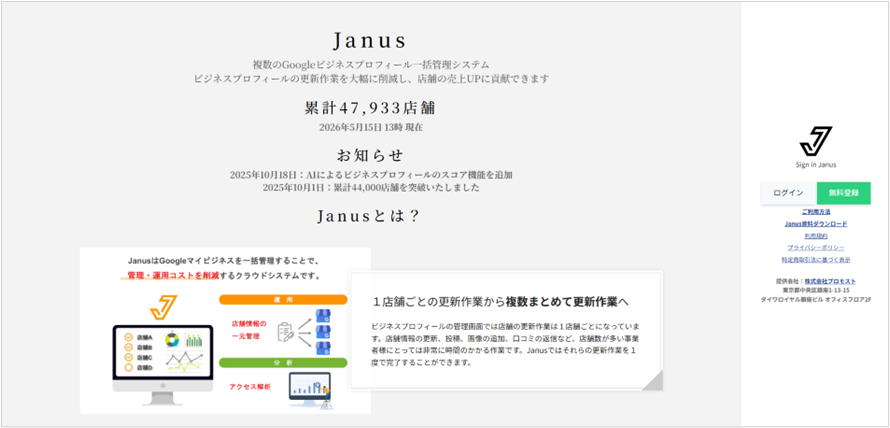The height and width of the screenshot is (428, 890).
Task: Select the subtitle "複数のGoogleビジネスプロフィール一括管理システム"
Action: (371, 65)
